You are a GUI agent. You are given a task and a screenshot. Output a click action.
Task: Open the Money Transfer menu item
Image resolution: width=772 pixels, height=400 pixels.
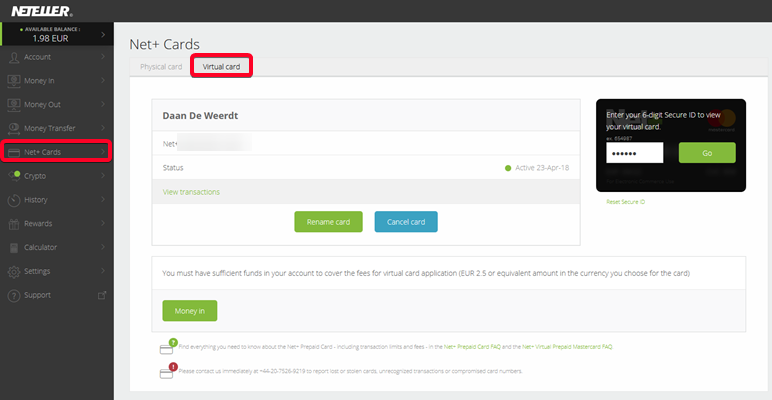coord(57,128)
